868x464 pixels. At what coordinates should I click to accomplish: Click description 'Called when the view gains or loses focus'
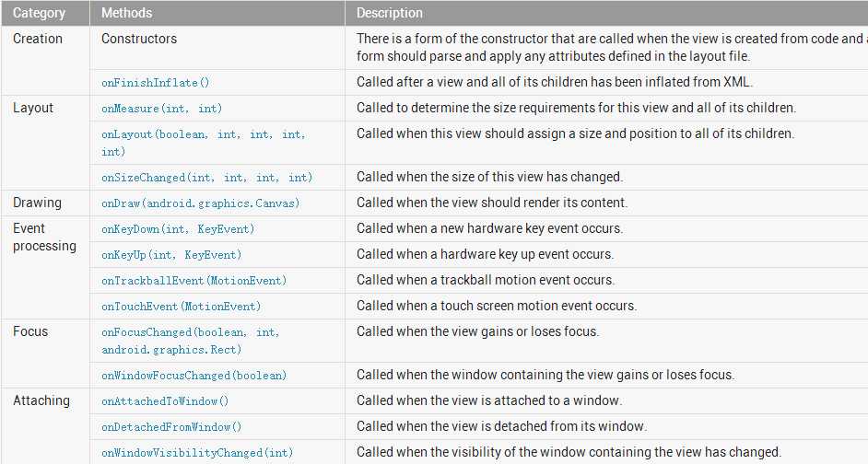click(477, 331)
